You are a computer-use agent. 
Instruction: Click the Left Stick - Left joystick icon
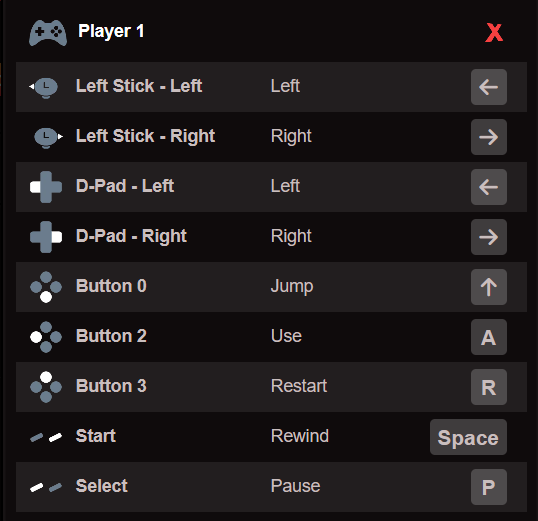44,88
